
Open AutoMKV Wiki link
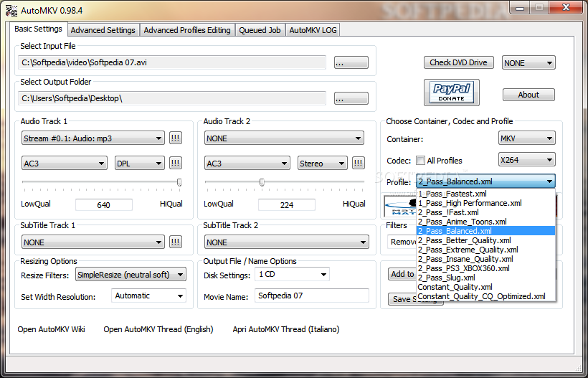[52, 329]
